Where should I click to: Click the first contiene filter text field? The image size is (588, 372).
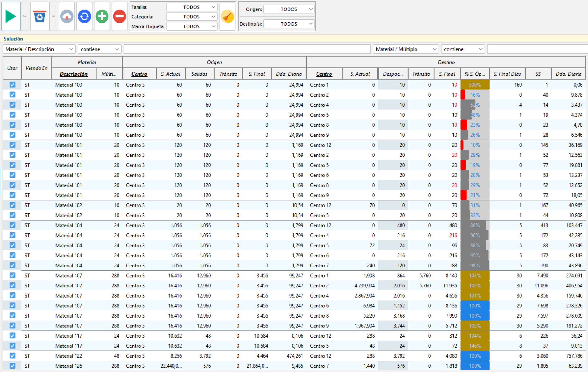(x=247, y=49)
